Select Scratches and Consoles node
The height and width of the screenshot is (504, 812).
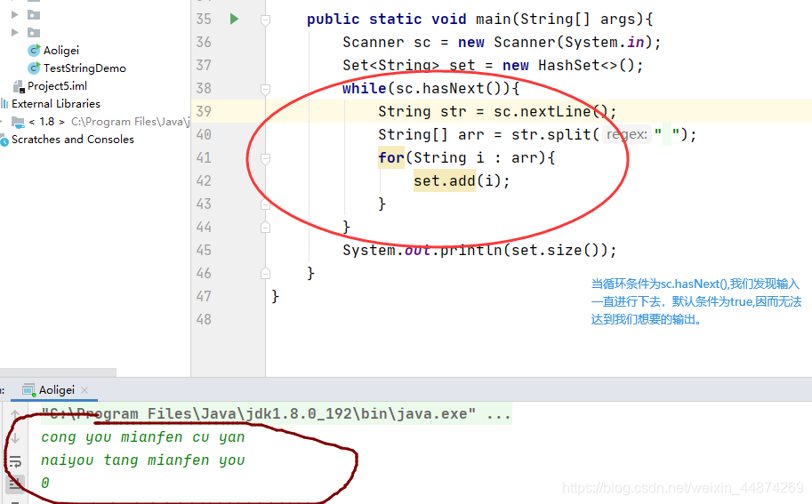click(73, 140)
